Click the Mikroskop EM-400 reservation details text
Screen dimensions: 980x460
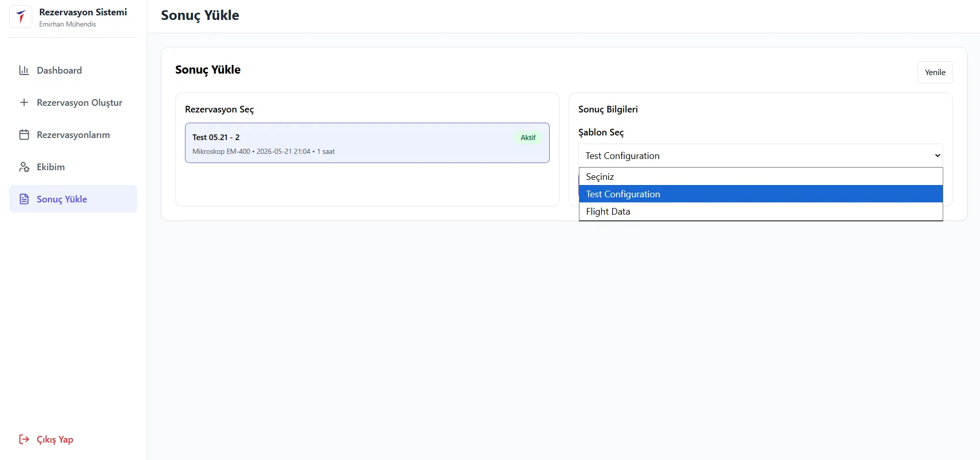coord(264,152)
